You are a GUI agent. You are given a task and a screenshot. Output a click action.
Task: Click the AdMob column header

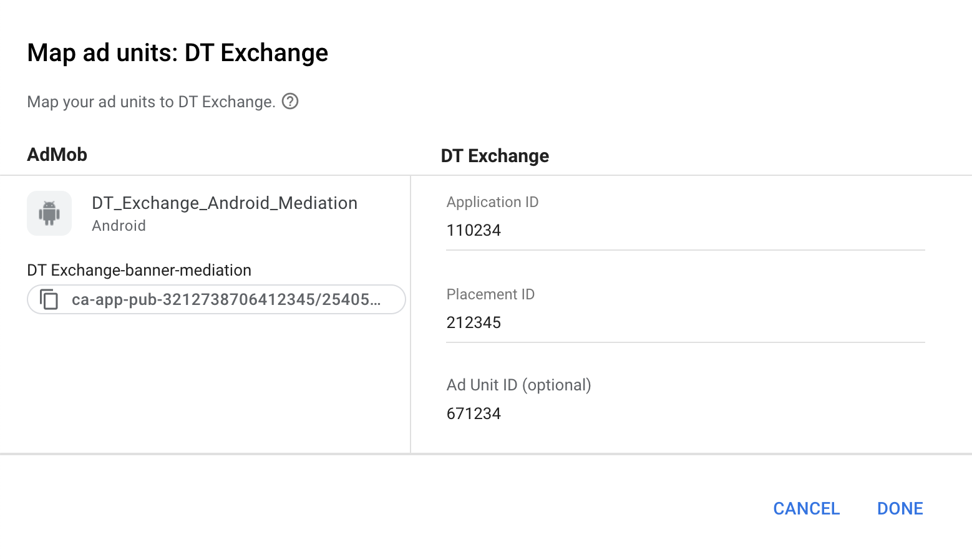click(x=57, y=154)
